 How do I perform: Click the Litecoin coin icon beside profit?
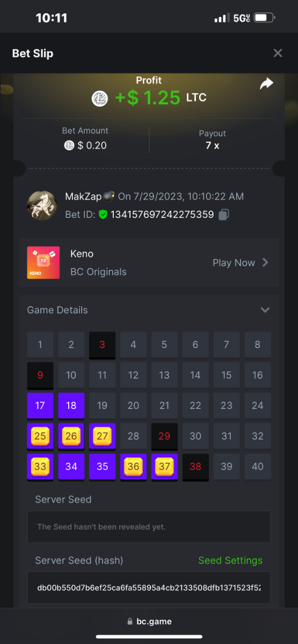point(100,98)
